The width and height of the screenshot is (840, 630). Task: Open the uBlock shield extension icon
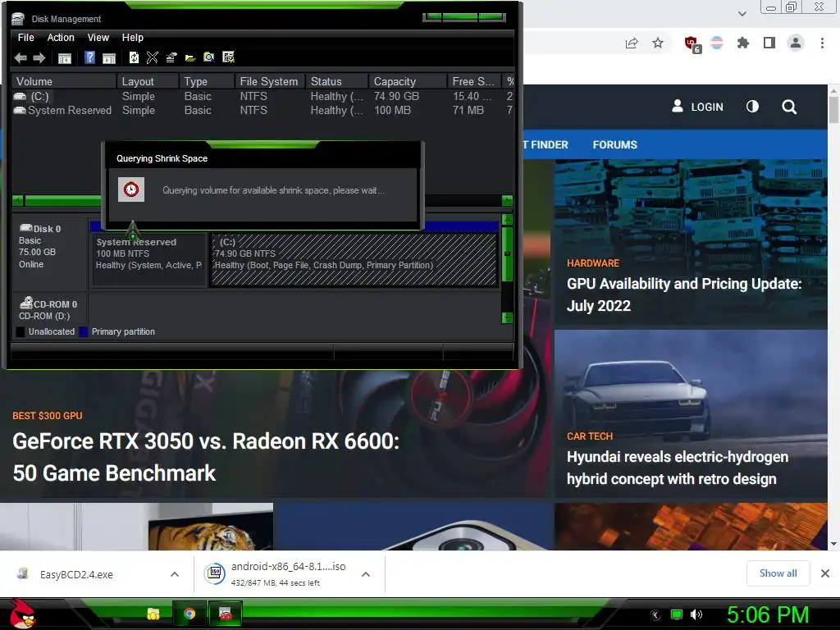pos(692,43)
